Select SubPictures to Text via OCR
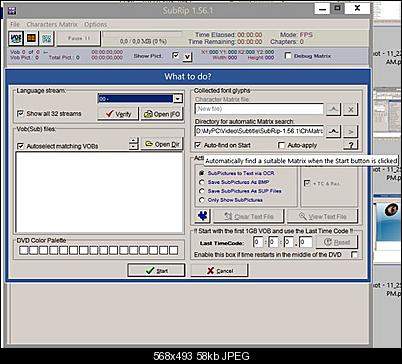Viewport: 402px width, 364px height. [201, 173]
